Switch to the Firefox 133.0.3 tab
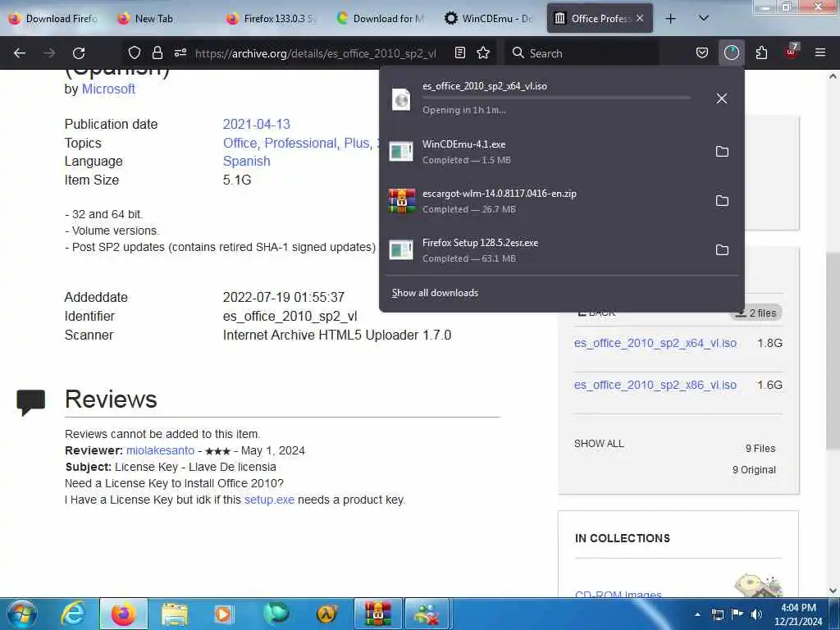This screenshot has width=840, height=630. 271,19
